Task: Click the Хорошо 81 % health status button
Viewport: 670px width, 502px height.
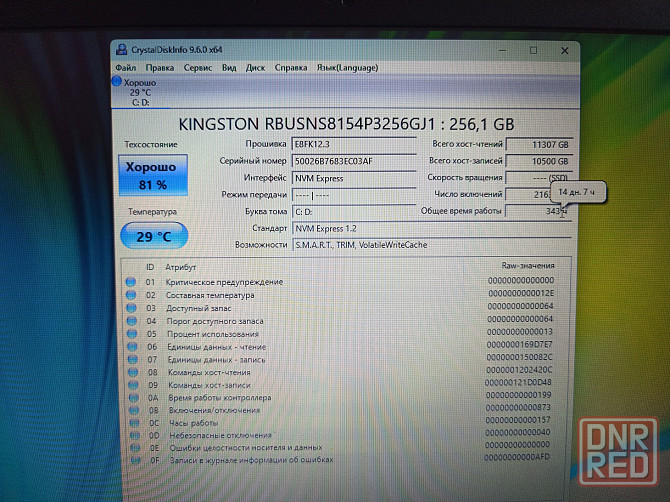Action: pyautogui.click(x=153, y=175)
